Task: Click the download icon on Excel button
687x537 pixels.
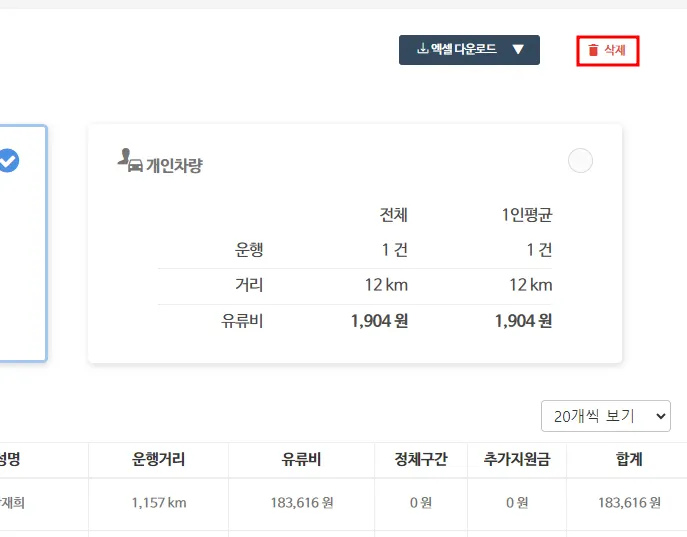Action: click(422, 48)
